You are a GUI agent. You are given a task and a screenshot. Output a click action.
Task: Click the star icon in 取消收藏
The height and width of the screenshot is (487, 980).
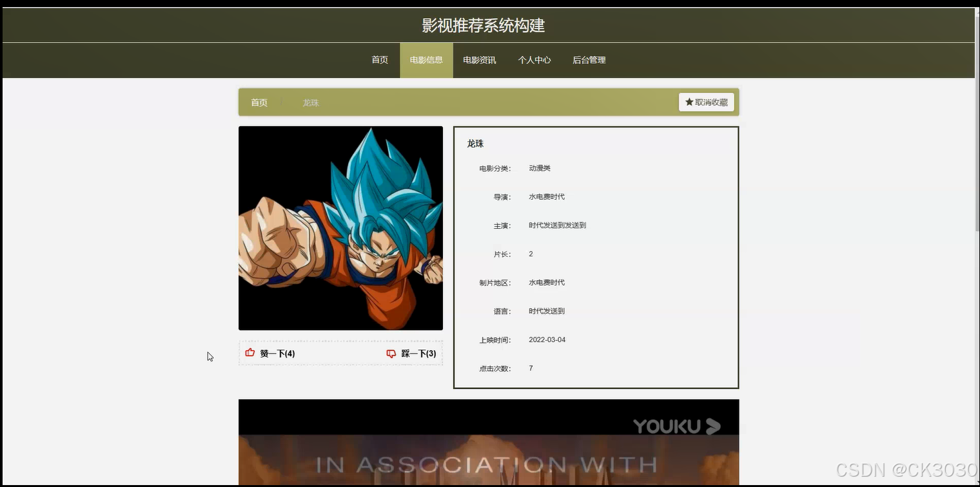coord(689,102)
